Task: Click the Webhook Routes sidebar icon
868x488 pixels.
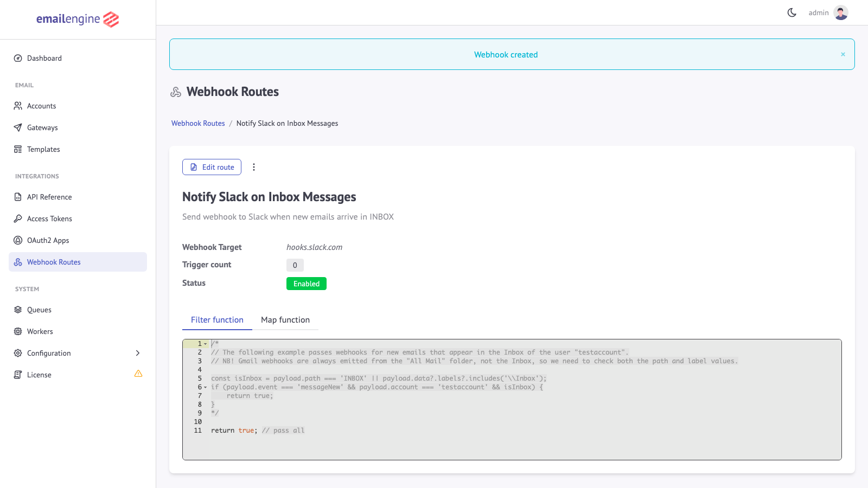Action: pyautogui.click(x=18, y=262)
